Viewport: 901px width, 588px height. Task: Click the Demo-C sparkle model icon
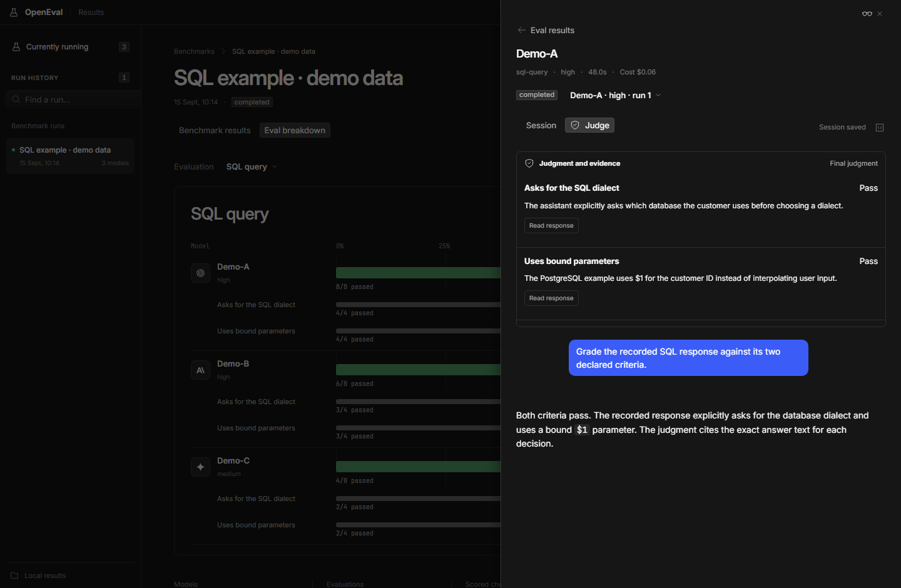(200, 467)
